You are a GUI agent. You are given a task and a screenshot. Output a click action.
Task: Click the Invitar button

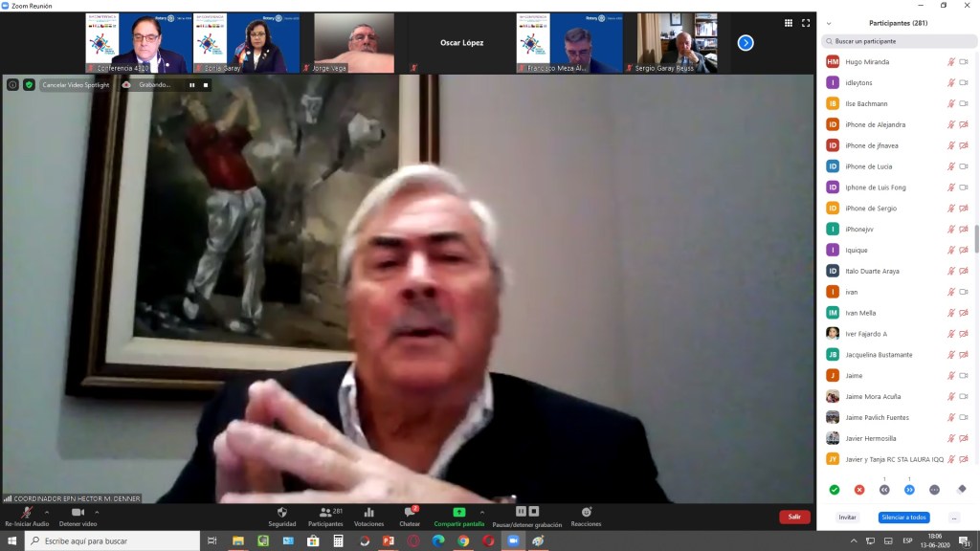pyautogui.click(x=847, y=518)
